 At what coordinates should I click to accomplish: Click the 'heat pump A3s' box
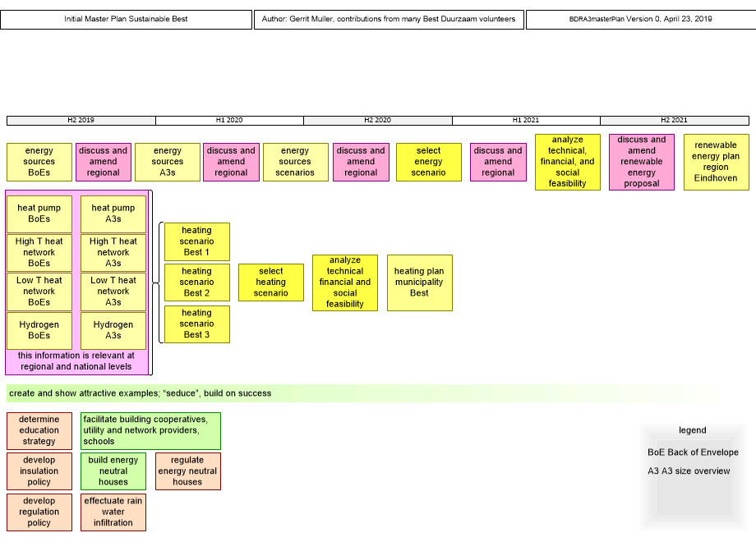(x=113, y=214)
